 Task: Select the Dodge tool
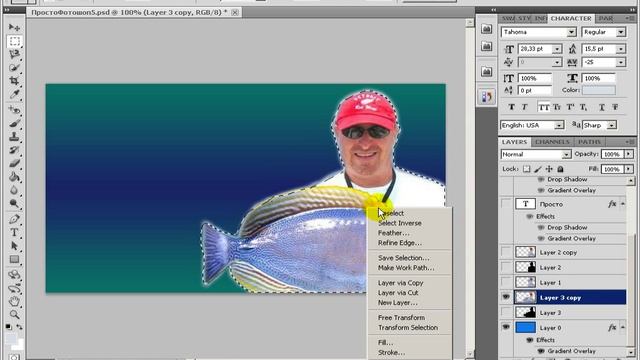pyautogui.click(x=14, y=204)
